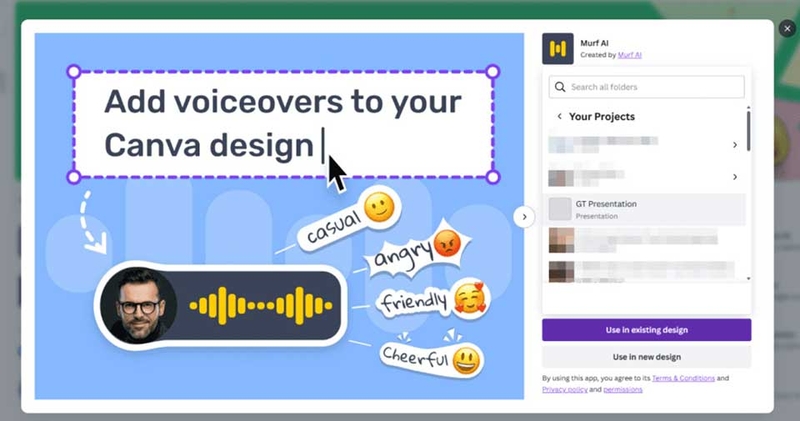
Task: Click the scroll down arrow of project list
Action: tap(748, 279)
